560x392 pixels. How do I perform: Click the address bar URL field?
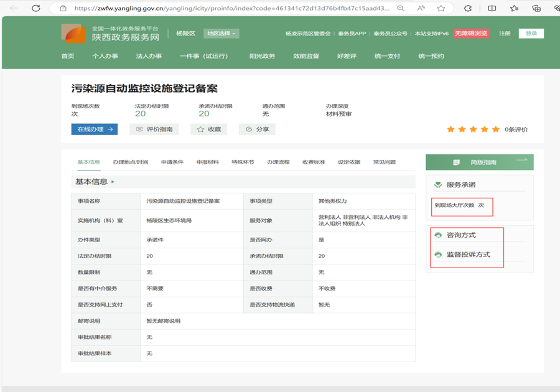pos(231,8)
